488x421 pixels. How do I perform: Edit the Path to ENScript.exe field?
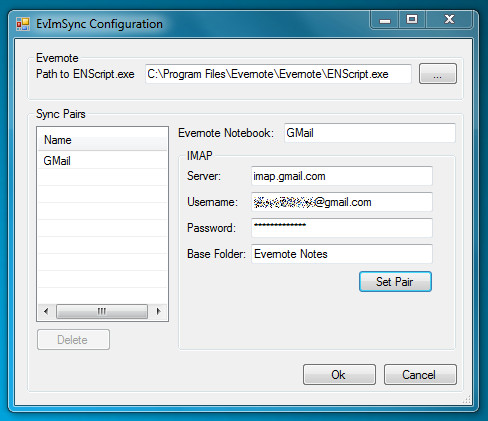[x=278, y=74]
